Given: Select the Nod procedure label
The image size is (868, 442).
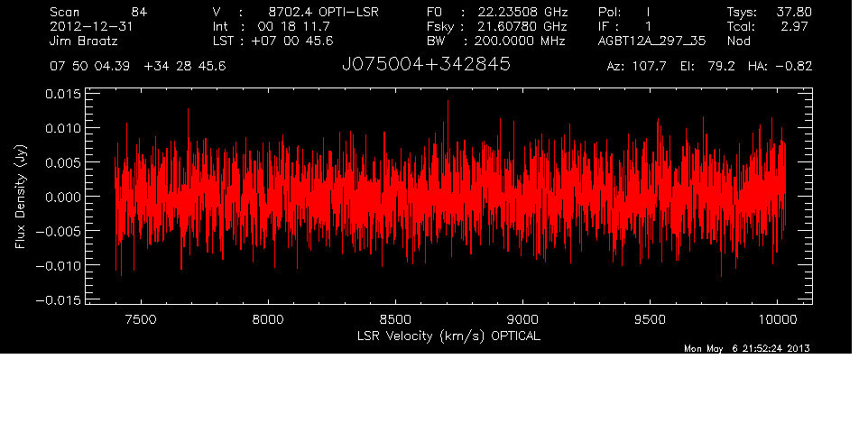Looking at the screenshot, I should pyautogui.click(x=738, y=41).
